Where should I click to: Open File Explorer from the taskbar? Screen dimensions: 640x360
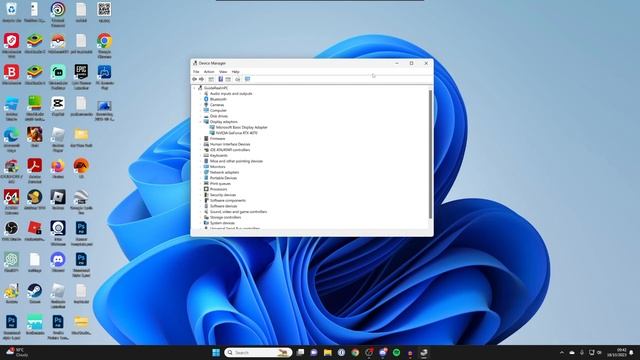click(x=328, y=352)
